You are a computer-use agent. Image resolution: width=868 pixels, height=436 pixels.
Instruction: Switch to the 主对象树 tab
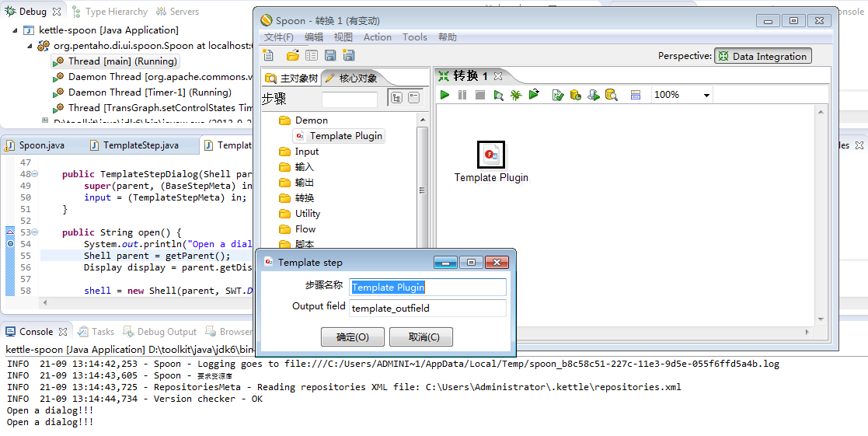tap(291, 78)
